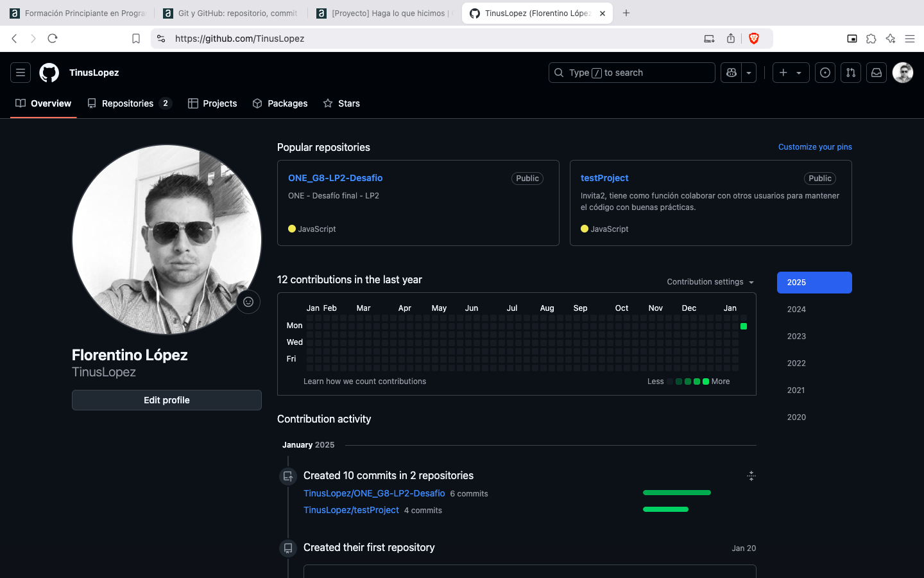Click the large profile picture
Viewport: 924px width, 578px height.
[x=167, y=240]
